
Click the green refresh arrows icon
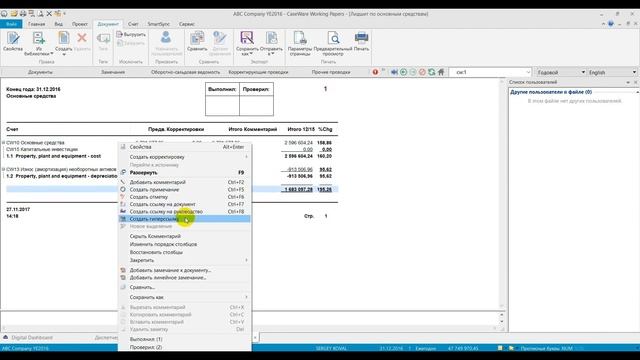tap(432, 72)
